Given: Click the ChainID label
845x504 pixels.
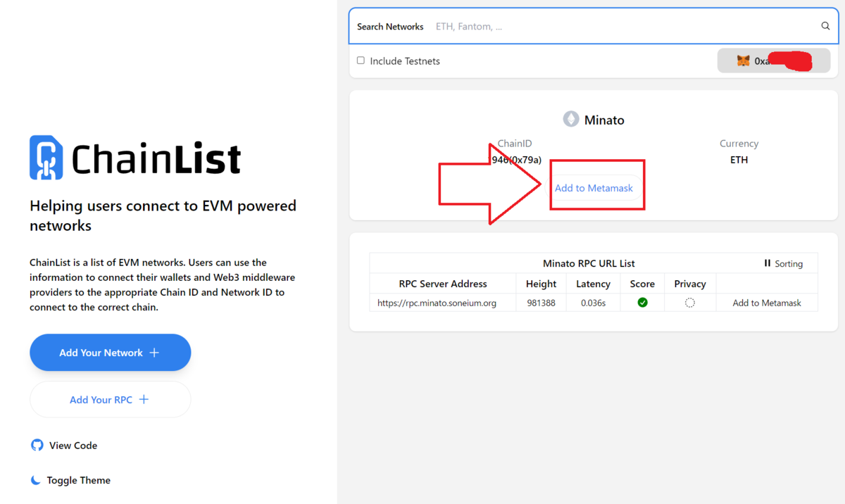Looking at the screenshot, I should tap(515, 143).
